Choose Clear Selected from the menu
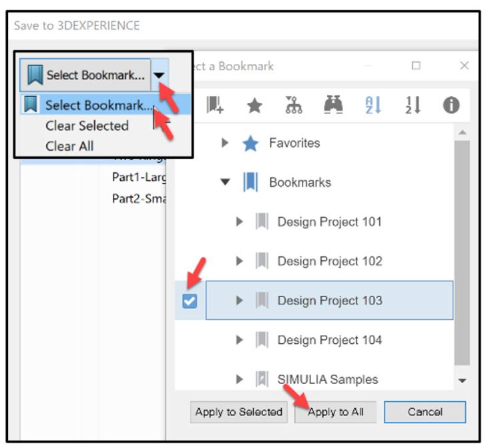This screenshot has height=448, width=486. tap(87, 126)
